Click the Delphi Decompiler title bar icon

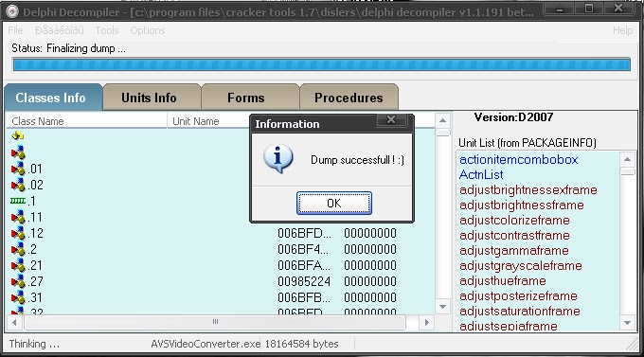[12, 11]
